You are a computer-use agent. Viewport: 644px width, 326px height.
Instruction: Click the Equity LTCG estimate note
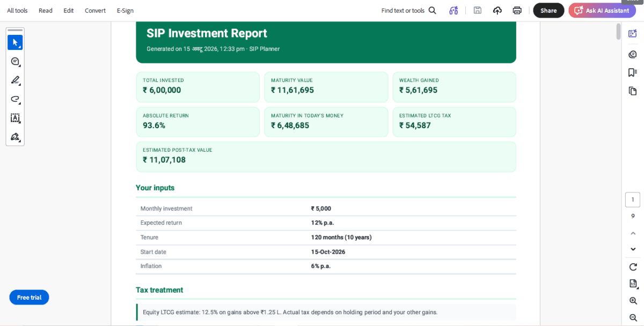coord(290,312)
